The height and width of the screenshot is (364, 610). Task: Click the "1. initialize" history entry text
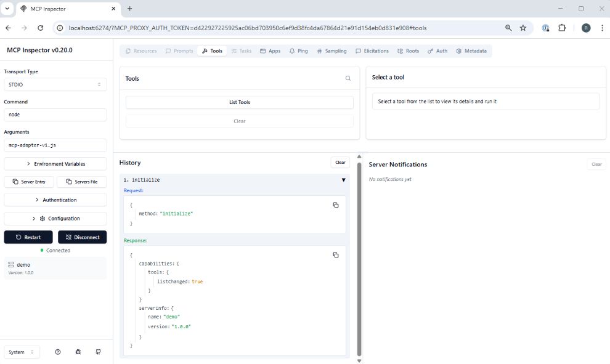(142, 180)
